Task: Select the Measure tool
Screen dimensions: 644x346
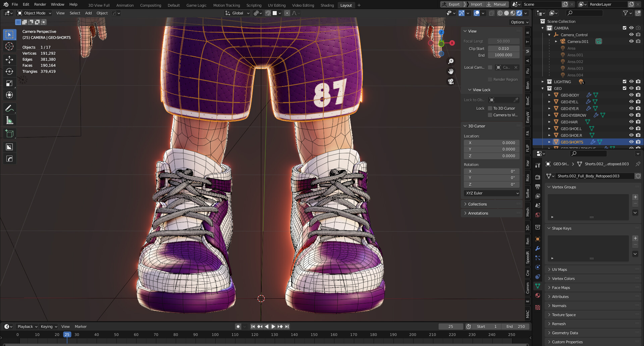Action: tap(9, 120)
